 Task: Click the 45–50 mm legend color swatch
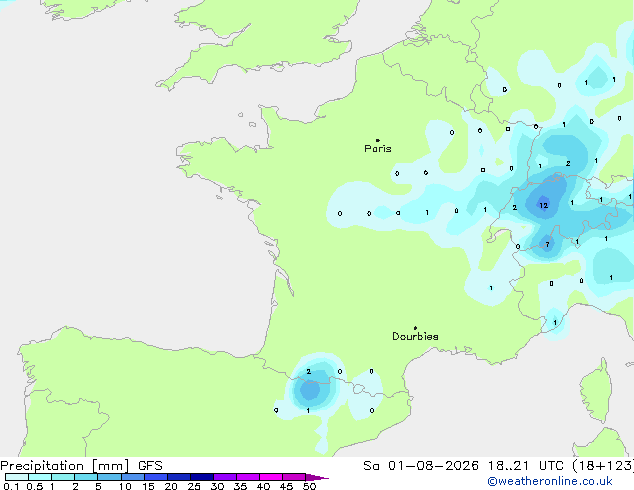click(x=294, y=477)
